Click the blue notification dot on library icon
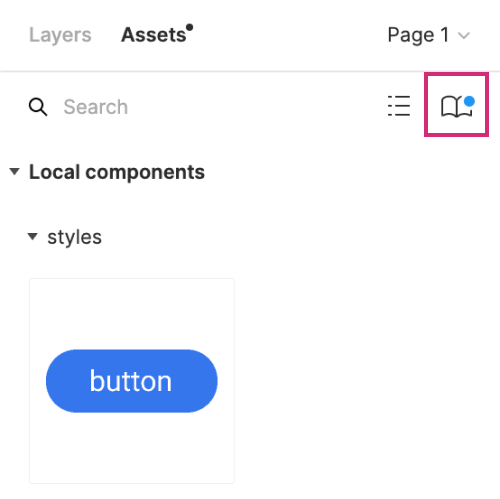The height and width of the screenshot is (499, 500). [x=469, y=101]
